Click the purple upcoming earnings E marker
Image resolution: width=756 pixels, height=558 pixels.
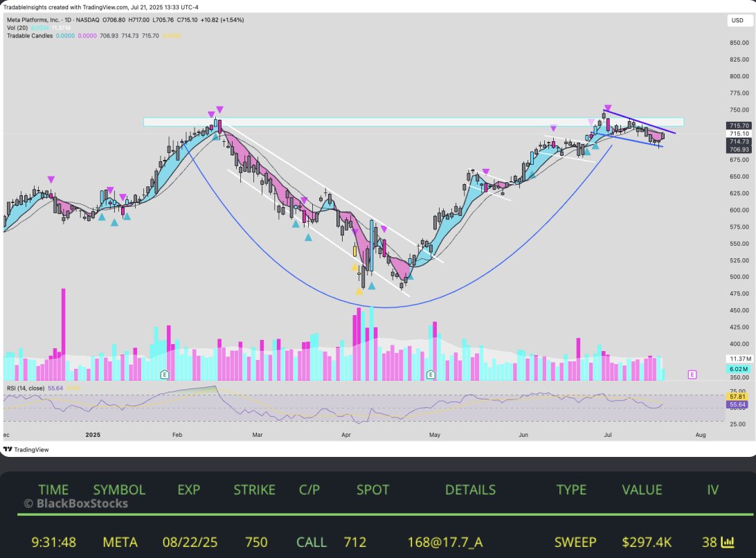692,375
